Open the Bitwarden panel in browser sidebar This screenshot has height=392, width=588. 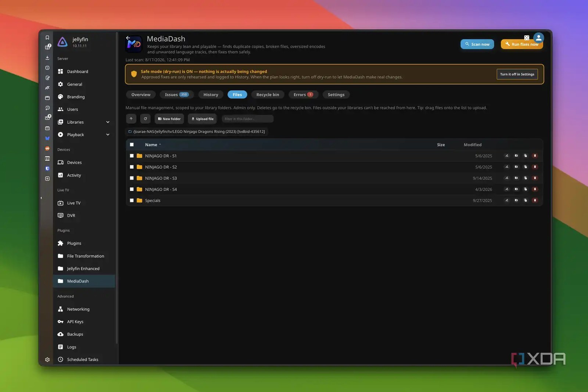47,169
